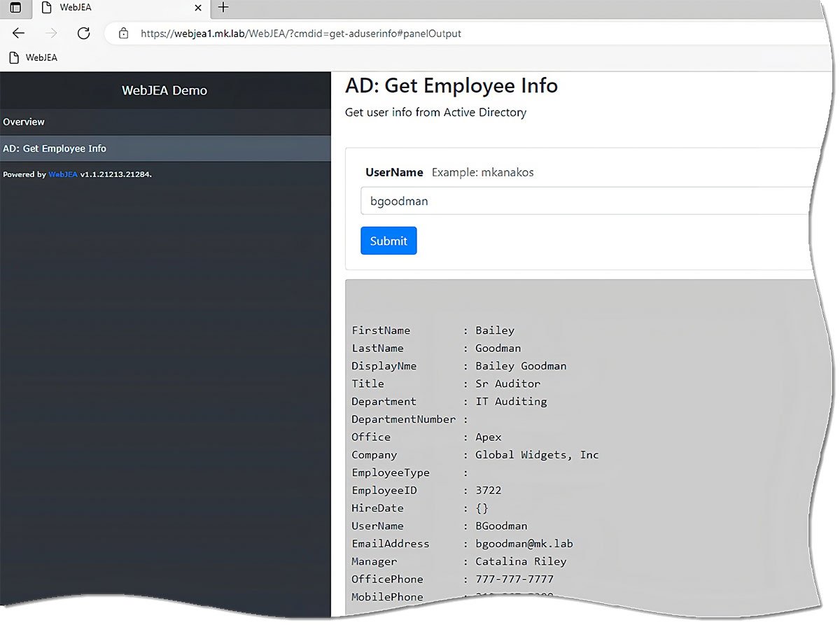This screenshot has height=625, width=840.
Task: Reload the page with the refresh icon
Action: pos(83,33)
